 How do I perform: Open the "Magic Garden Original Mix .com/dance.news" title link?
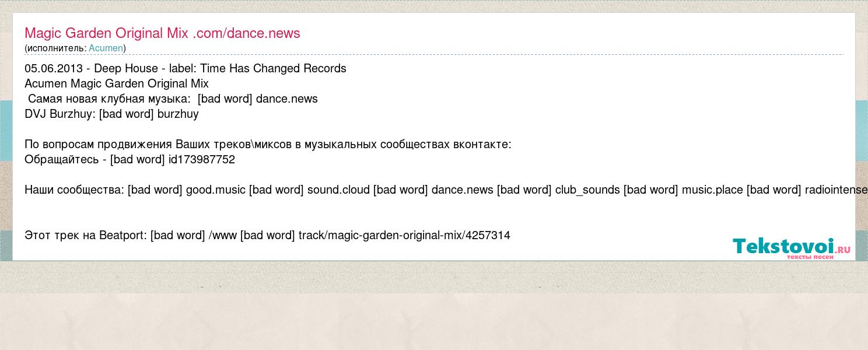coord(162,33)
